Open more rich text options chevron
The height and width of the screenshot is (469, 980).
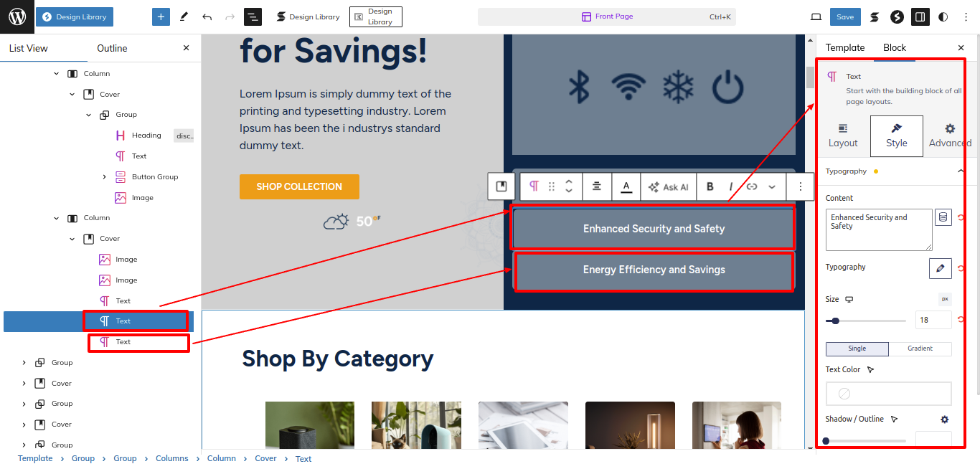[772, 186]
